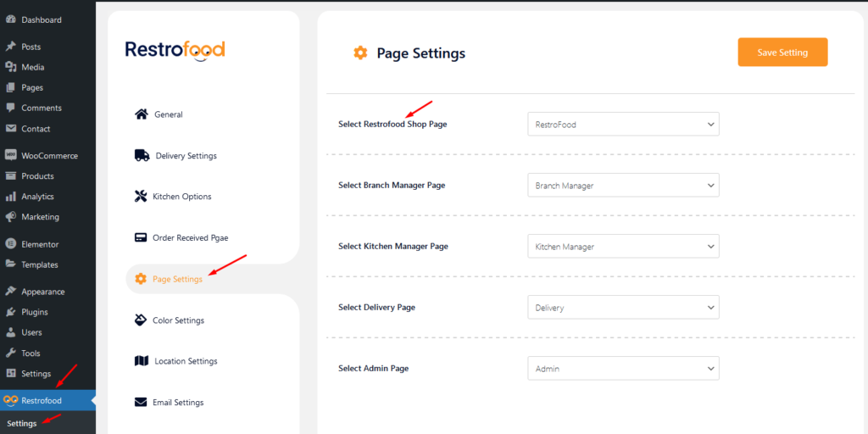The height and width of the screenshot is (434, 868).
Task: Open the Elementor menu item
Action: 40,244
